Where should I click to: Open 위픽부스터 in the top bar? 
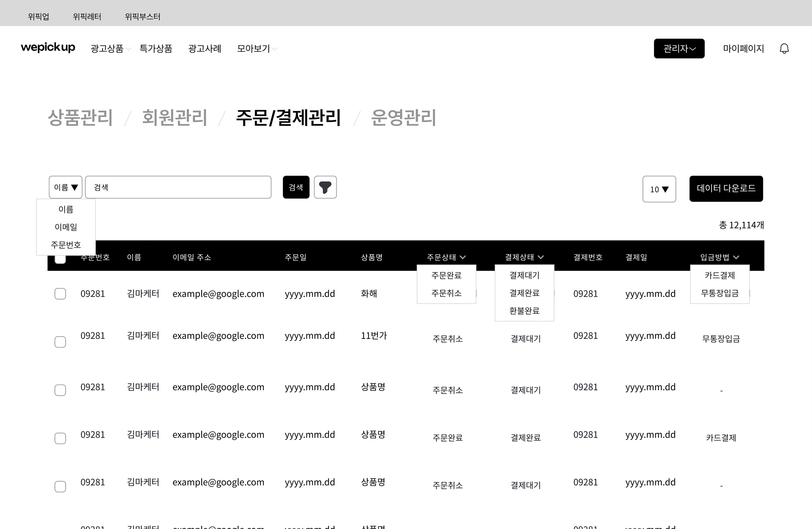[x=143, y=16]
